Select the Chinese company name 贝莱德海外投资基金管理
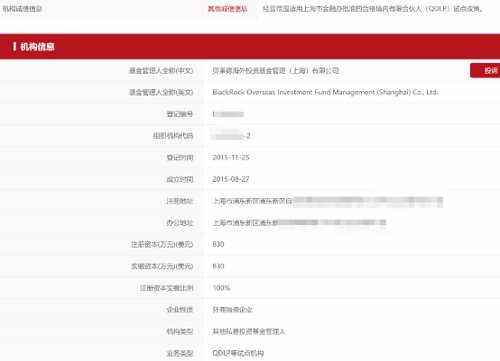The image size is (500, 361). (x=249, y=71)
